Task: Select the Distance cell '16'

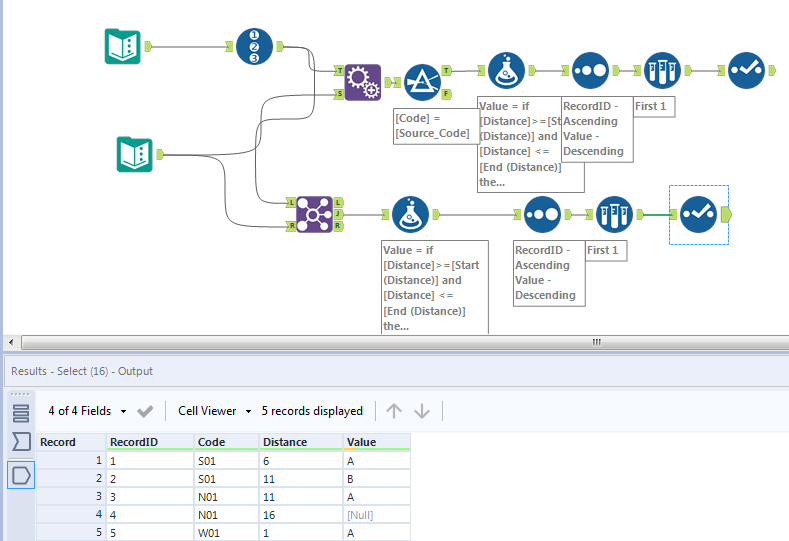Action: pyautogui.click(x=301, y=515)
